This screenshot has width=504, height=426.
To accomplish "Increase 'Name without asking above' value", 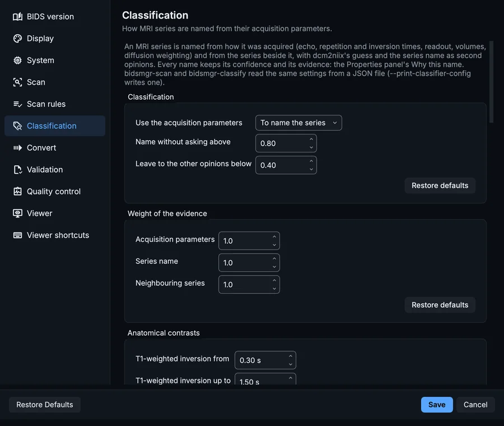I will tap(311, 140).
